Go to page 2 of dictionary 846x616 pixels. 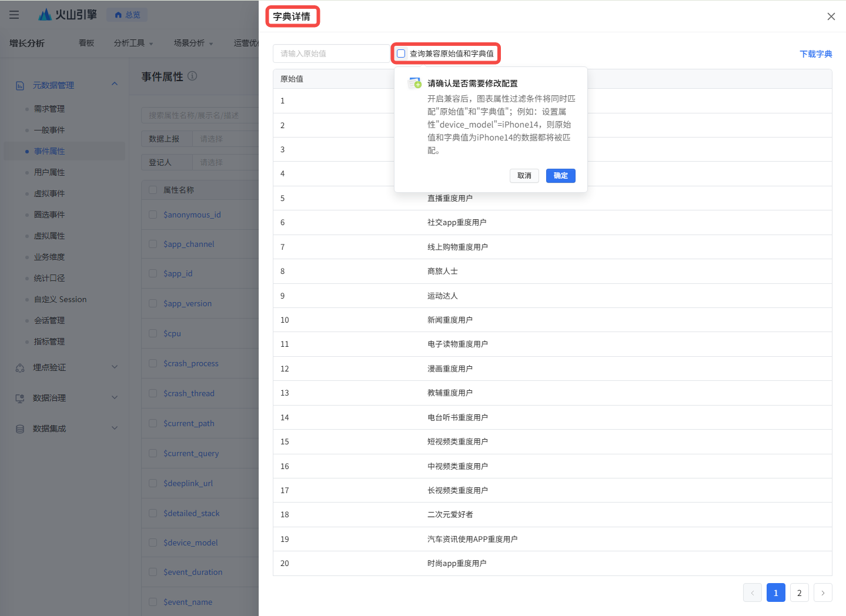pyautogui.click(x=800, y=592)
